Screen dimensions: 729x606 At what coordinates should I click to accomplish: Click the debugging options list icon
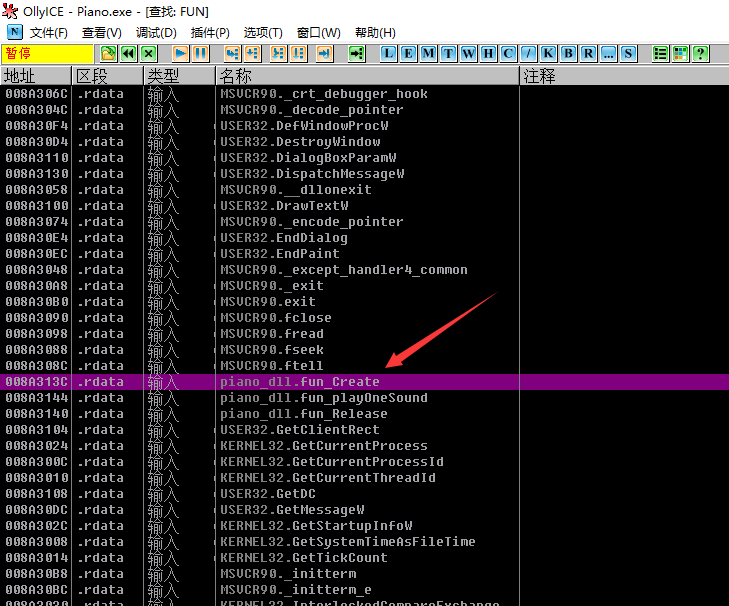click(x=660, y=53)
